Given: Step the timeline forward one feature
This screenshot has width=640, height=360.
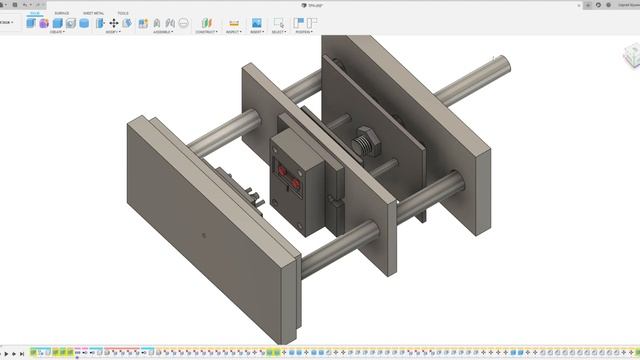Looking at the screenshot, I should click(14, 353).
